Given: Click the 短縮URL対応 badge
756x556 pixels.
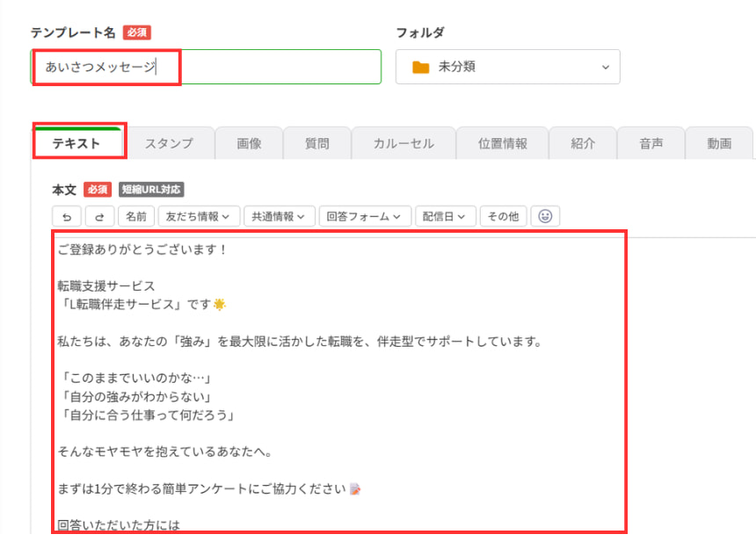Looking at the screenshot, I should coord(151,190).
